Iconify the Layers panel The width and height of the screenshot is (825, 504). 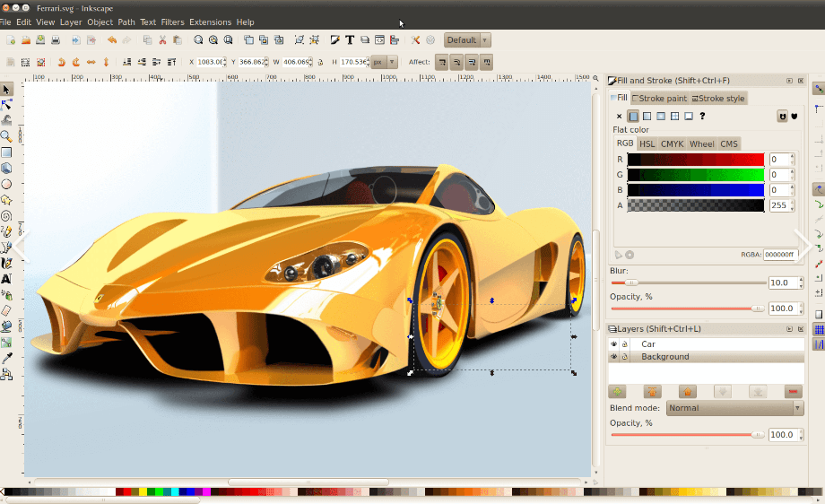coord(789,329)
